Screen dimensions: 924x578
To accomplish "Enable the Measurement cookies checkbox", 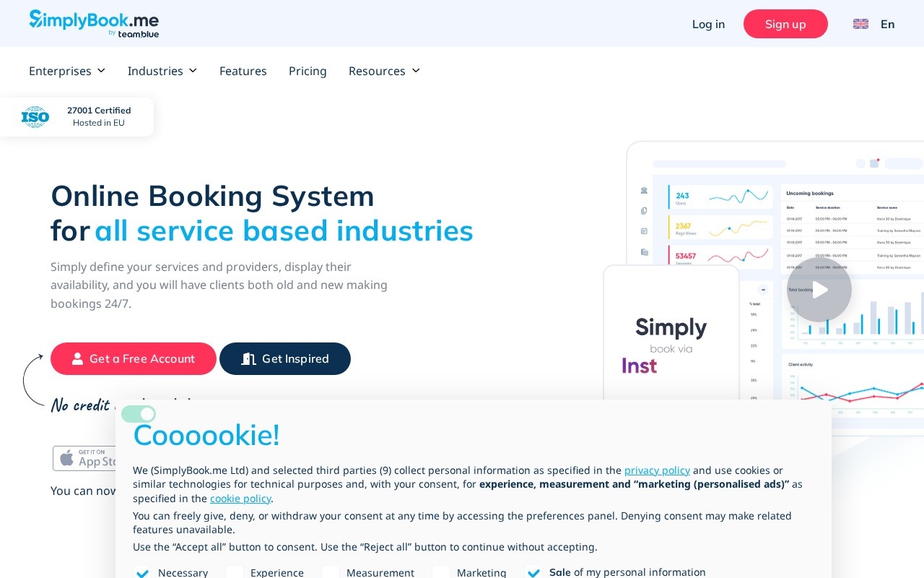I will pos(331,572).
